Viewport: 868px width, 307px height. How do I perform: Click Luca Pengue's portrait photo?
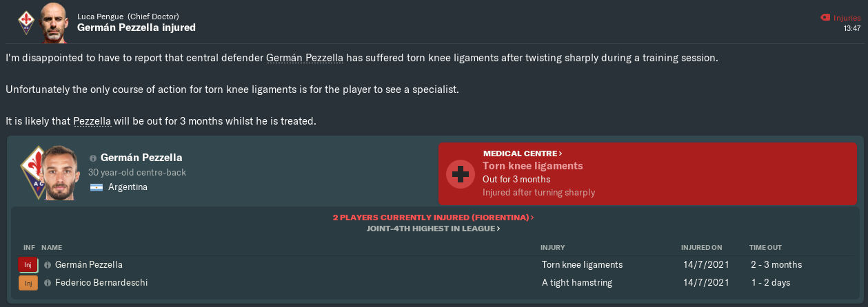tap(54, 22)
